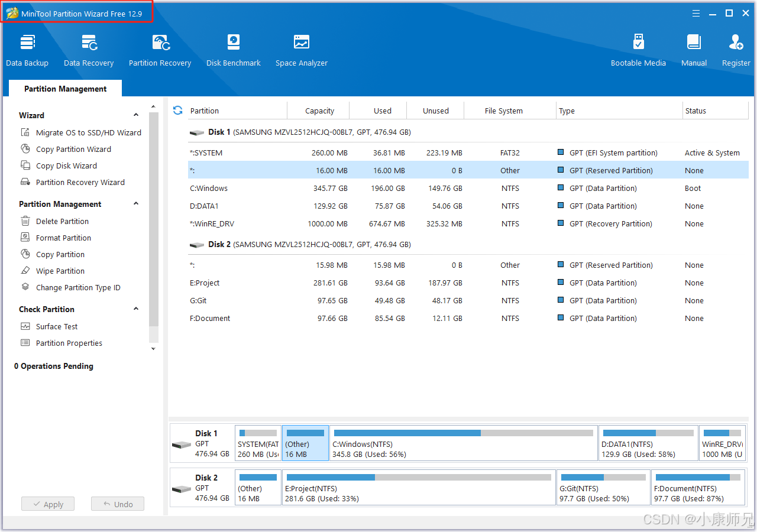
Task: Click the Copy Disk Wizard icon
Action: [25, 166]
